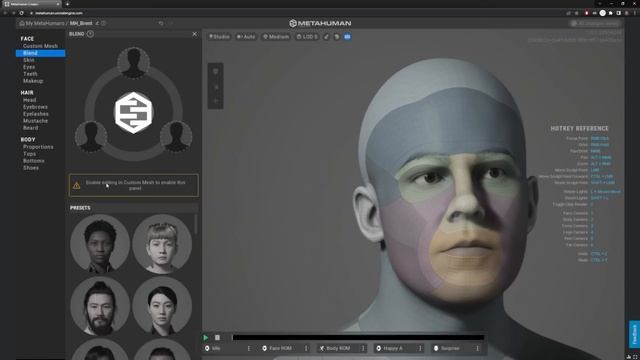Open options menu for Body ROM clip
The image size is (640, 360).
[363, 348]
